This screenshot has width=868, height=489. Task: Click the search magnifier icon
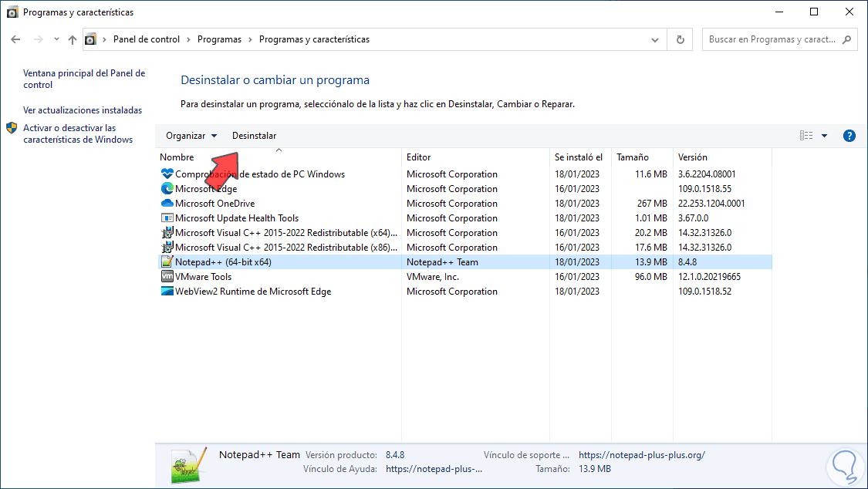[x=846, y=39]
